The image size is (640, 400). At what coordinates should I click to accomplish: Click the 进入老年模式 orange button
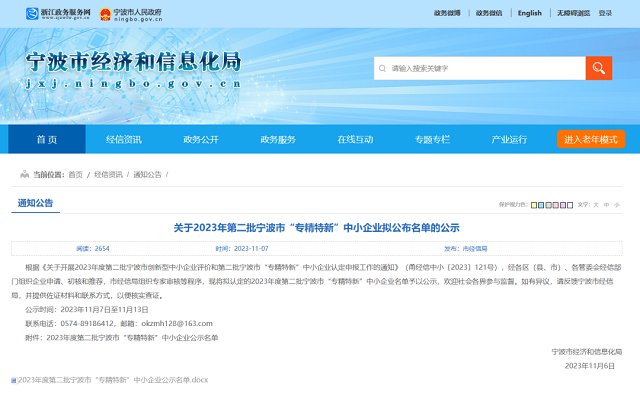(x=591, y=140)
